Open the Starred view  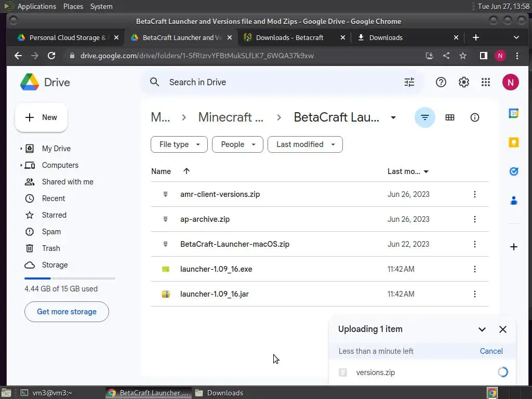[x=54, y=215]
